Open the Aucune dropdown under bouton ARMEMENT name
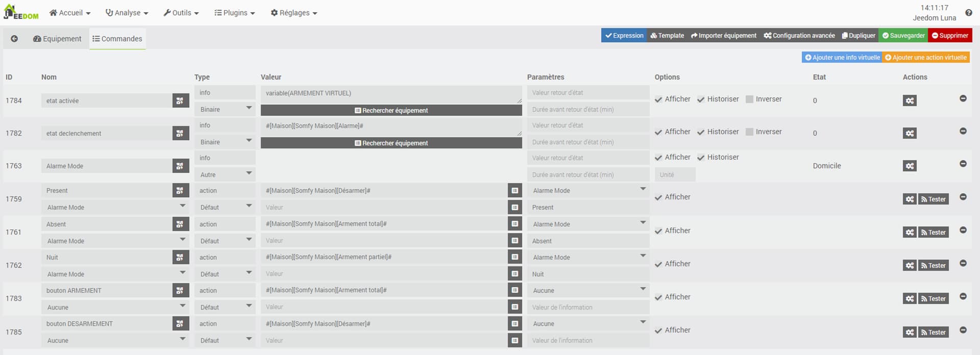The height and width of the screenshot is (355, 980). (x=115, y=307)
